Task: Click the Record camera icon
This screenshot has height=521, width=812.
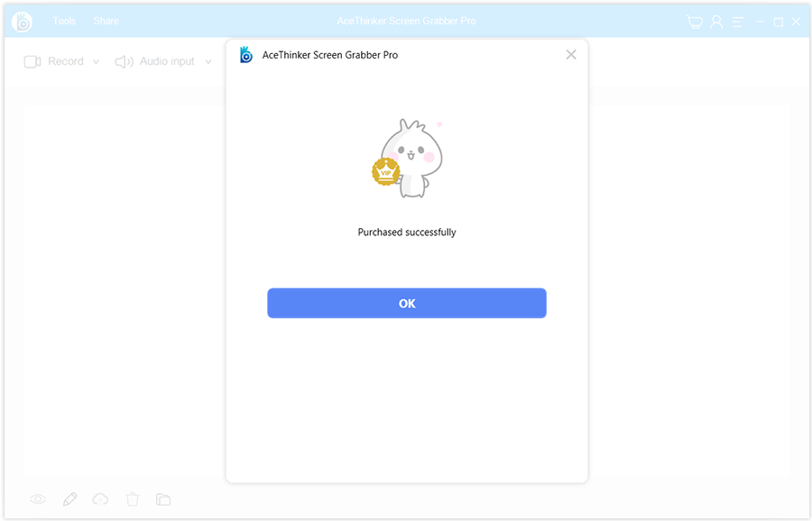Action: click(32, 61)
